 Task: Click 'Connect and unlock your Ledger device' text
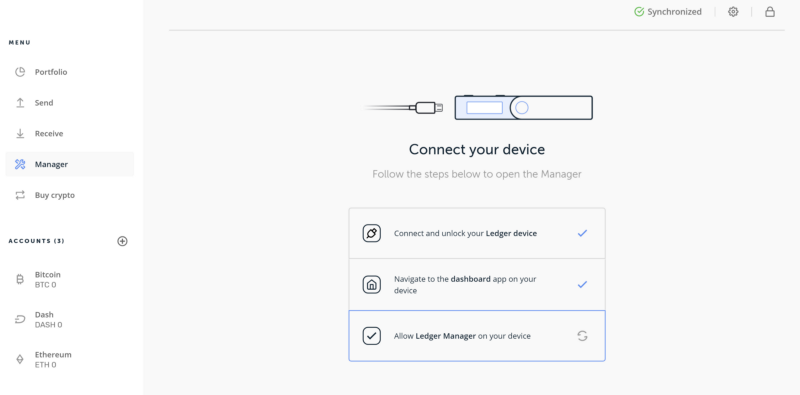pos(465,233)
